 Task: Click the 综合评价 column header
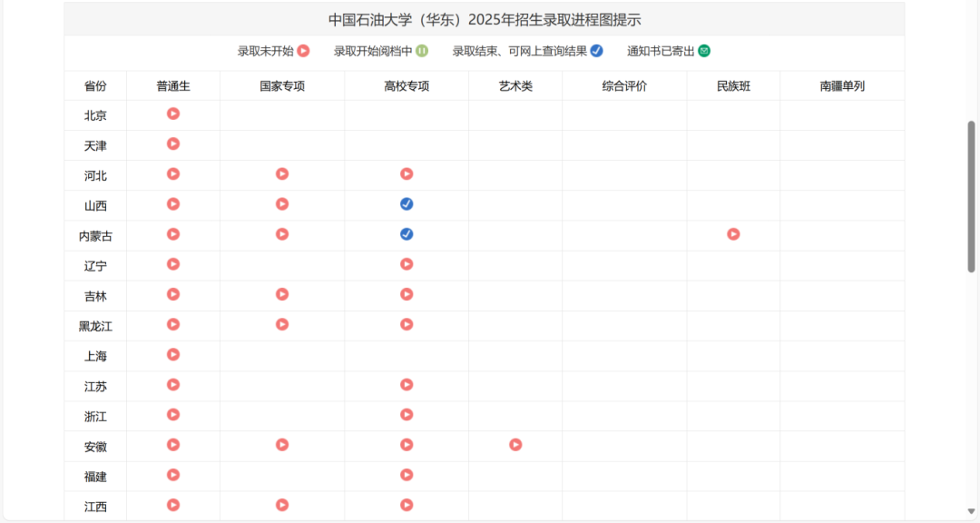(624, 84)
